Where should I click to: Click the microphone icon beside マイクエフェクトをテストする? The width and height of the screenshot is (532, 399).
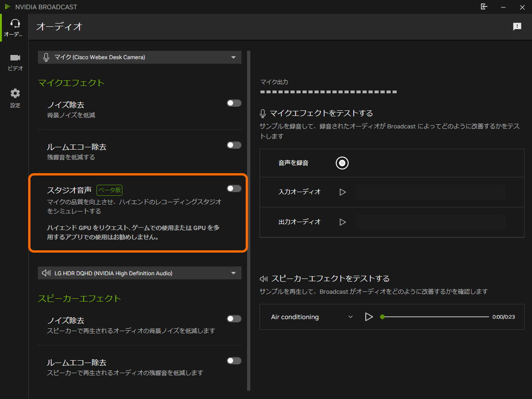pos(263,112)
